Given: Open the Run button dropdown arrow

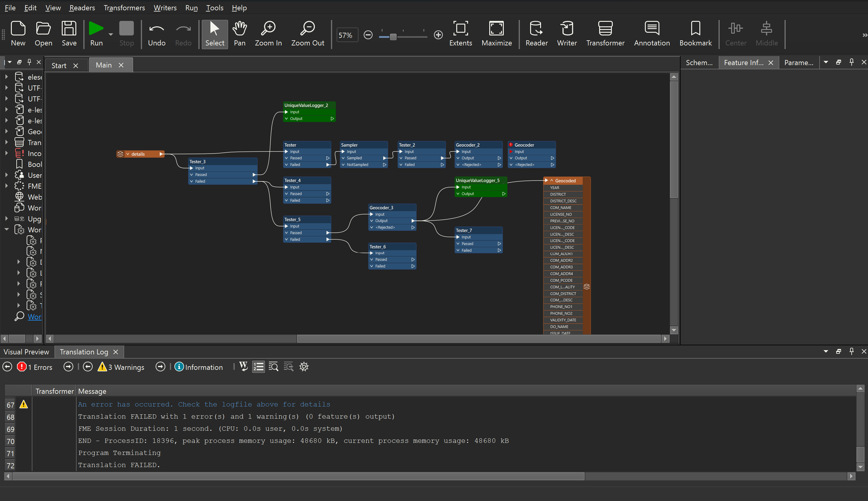Looking at the screenshot, I should coord(111,35).
